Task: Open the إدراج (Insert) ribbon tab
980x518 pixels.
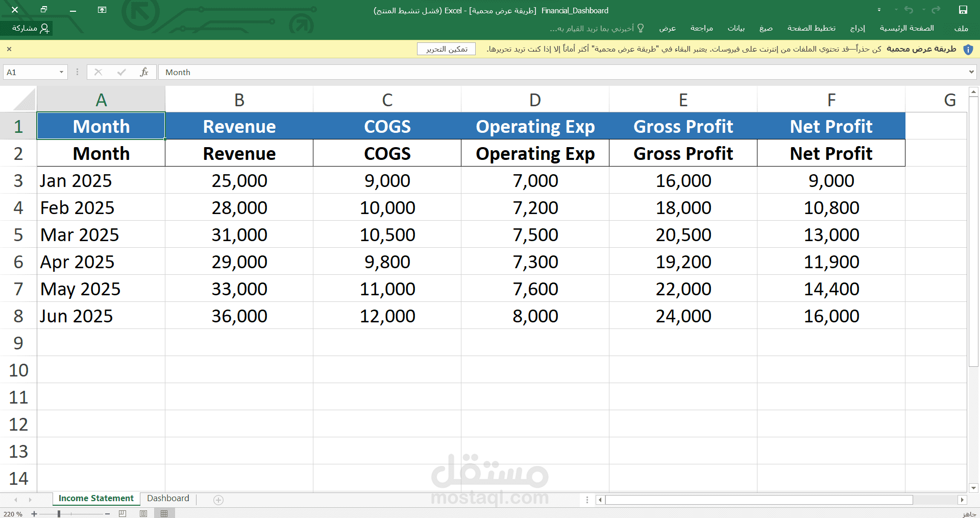Action: [x=857, y=28]
